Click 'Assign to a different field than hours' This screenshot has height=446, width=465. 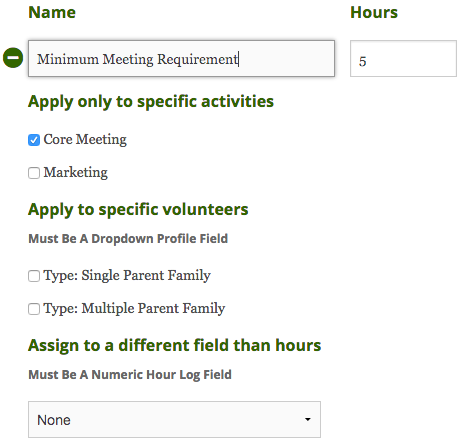pos(175,345)
